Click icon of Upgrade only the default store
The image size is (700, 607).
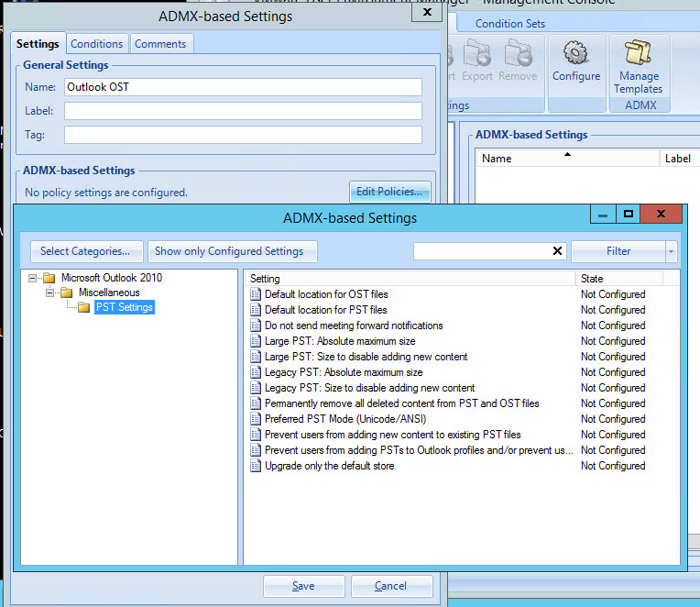click(256, 466)
